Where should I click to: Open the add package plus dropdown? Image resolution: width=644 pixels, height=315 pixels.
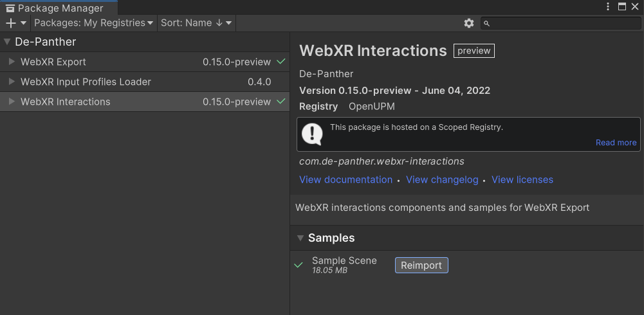click(16, 23)
